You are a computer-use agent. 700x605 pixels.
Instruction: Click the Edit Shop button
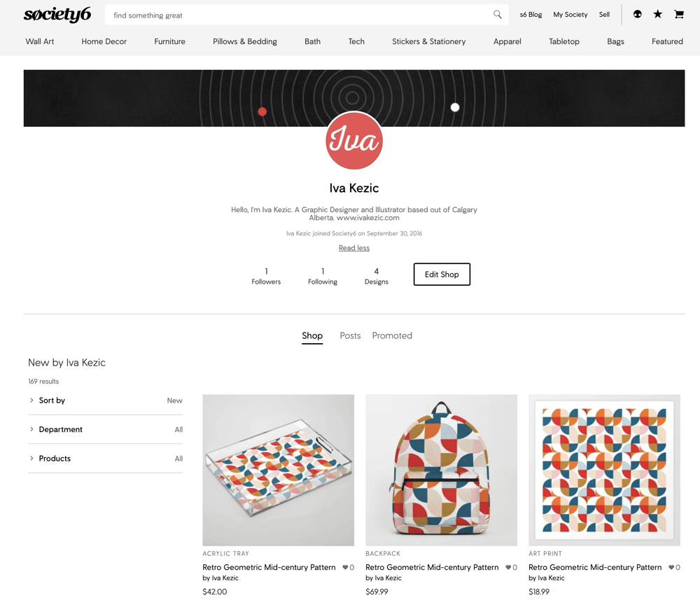click(x=442, y=274)
